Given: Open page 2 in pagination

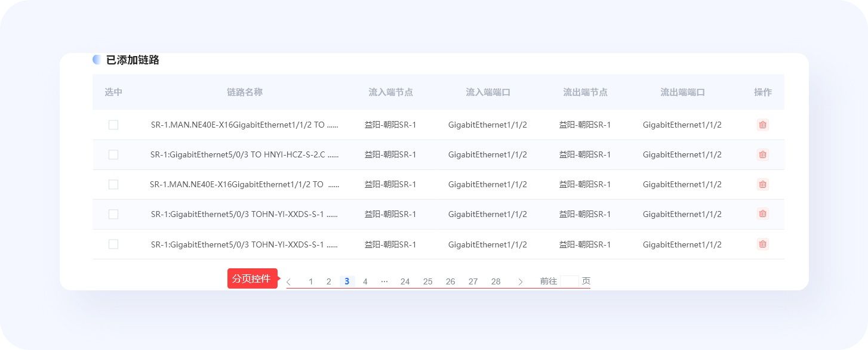Looking at the screenshot, I should click(x=329, y=281).
